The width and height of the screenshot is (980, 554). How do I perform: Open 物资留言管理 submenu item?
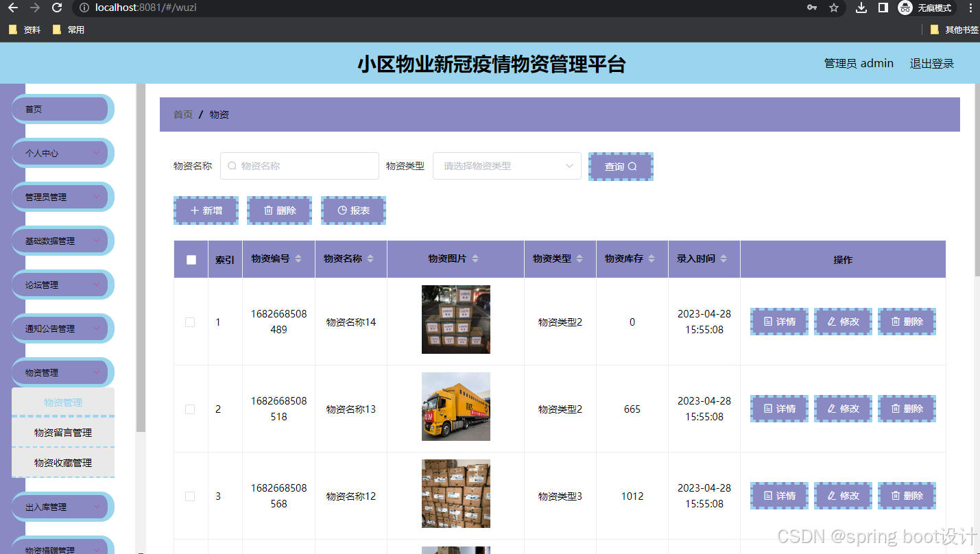(63, 433)
